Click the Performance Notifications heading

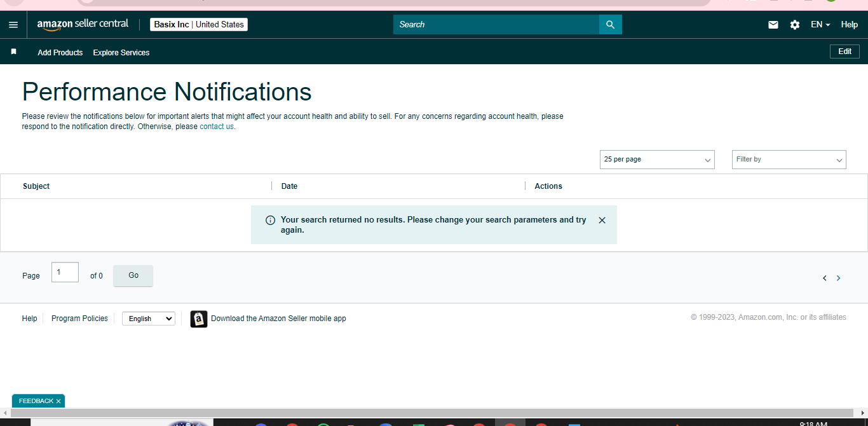tap(167, 92)
